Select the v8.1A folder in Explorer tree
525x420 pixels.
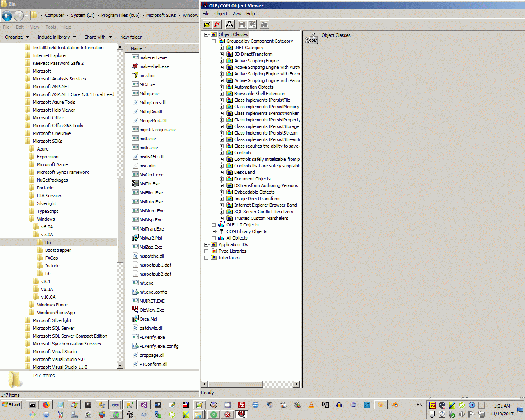click(47, 289)
